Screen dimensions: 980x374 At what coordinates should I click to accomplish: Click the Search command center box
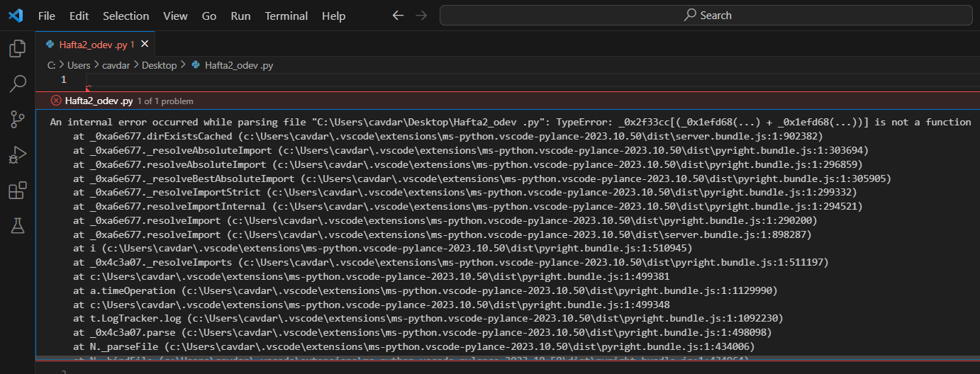707,16
